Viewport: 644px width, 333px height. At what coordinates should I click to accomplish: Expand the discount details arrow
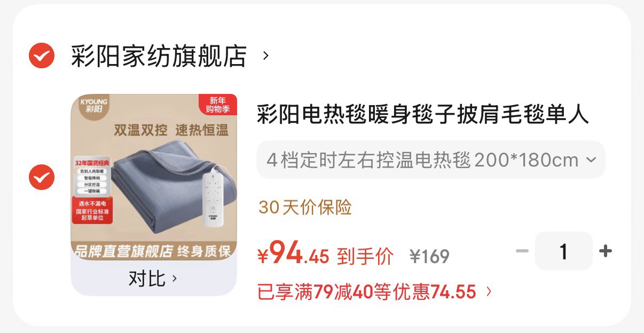tap(488, 292)
